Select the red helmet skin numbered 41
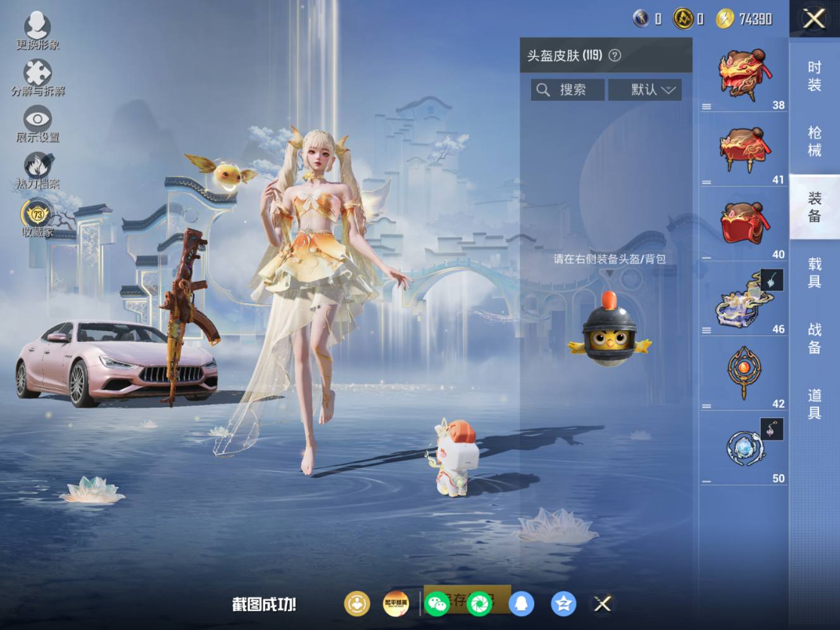This screenshot has height=630, width=840. (x=744, y=149)
